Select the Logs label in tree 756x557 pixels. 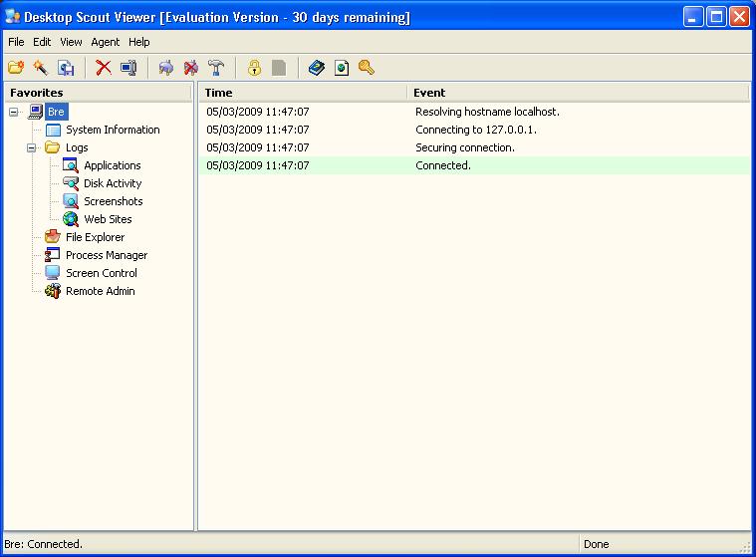(x=77, y=147)
